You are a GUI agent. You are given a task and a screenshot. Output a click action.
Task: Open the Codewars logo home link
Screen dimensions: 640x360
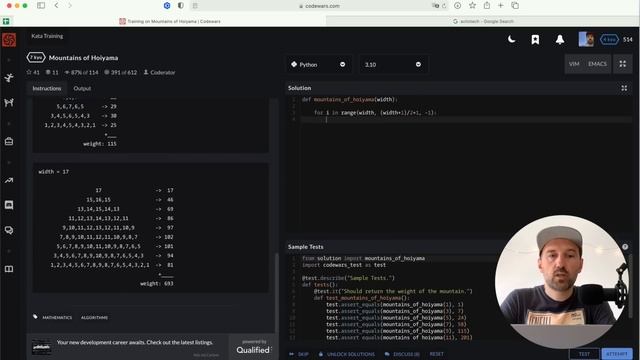point(9,40)
